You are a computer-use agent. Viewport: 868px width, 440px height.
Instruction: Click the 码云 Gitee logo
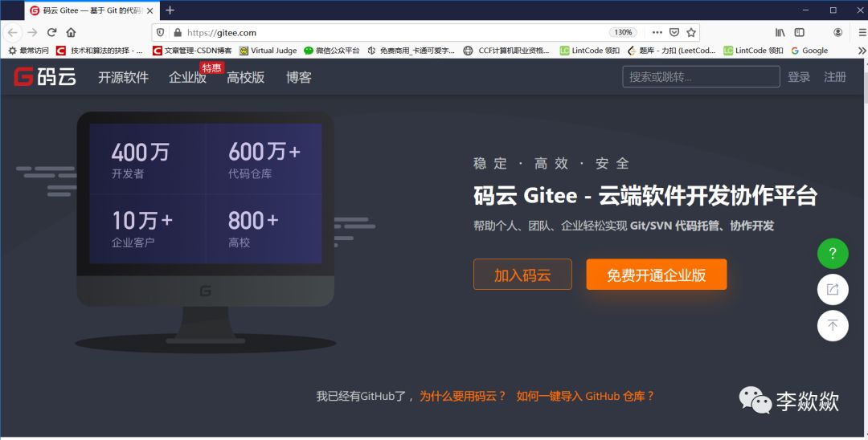coord(45,77)
